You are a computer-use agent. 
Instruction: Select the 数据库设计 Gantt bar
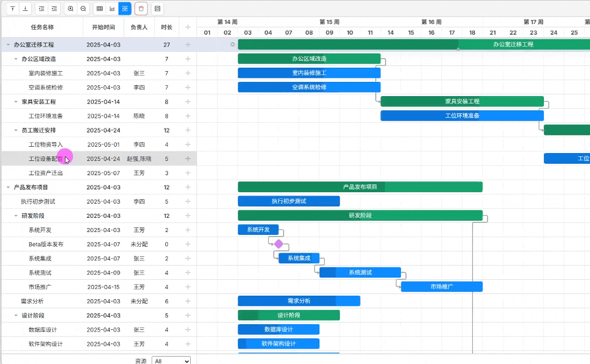(278, 329)
